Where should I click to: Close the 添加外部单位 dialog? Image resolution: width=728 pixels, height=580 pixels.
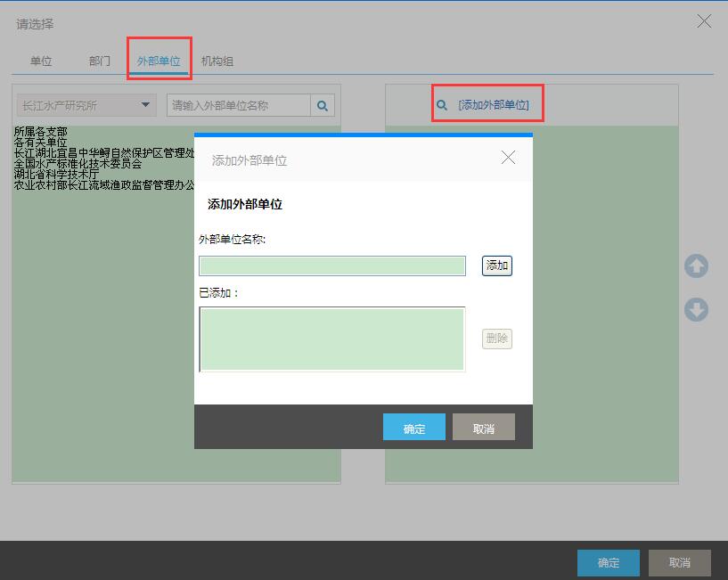point(508,158)
